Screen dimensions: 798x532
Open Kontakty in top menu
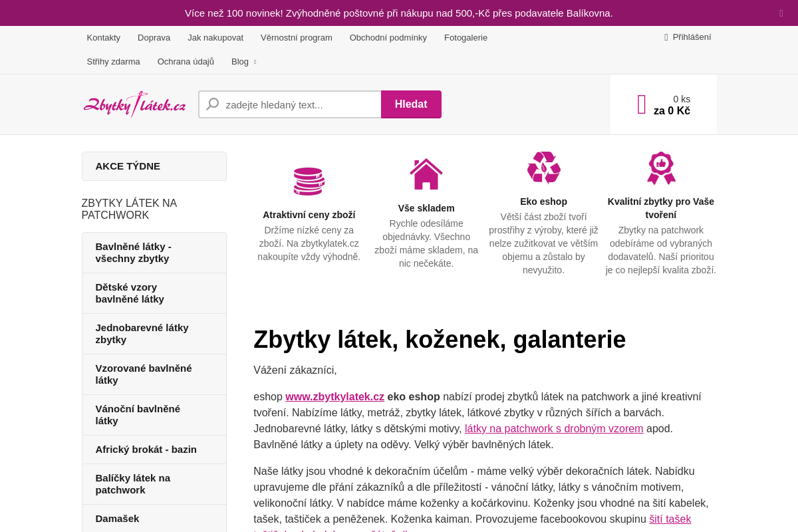click(104, 37)
